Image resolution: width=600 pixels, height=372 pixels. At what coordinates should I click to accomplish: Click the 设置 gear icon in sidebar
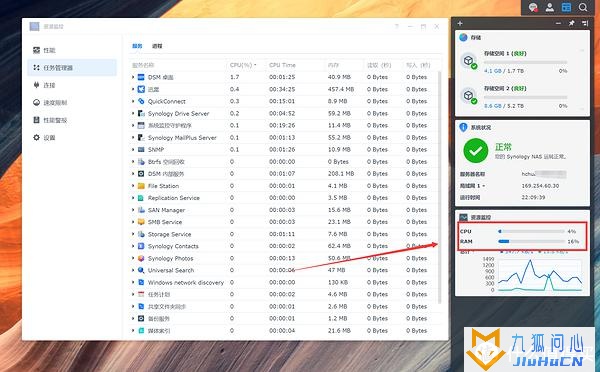coord(36,137)
